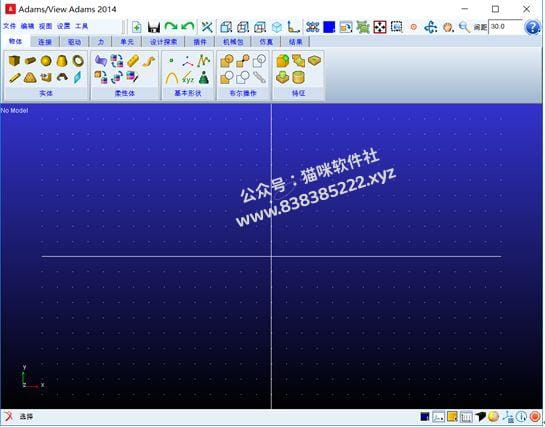Create a Cylinder solid
Image resolution: width=545 pixels, height=427 pixels.
click(x=30, y=61)
